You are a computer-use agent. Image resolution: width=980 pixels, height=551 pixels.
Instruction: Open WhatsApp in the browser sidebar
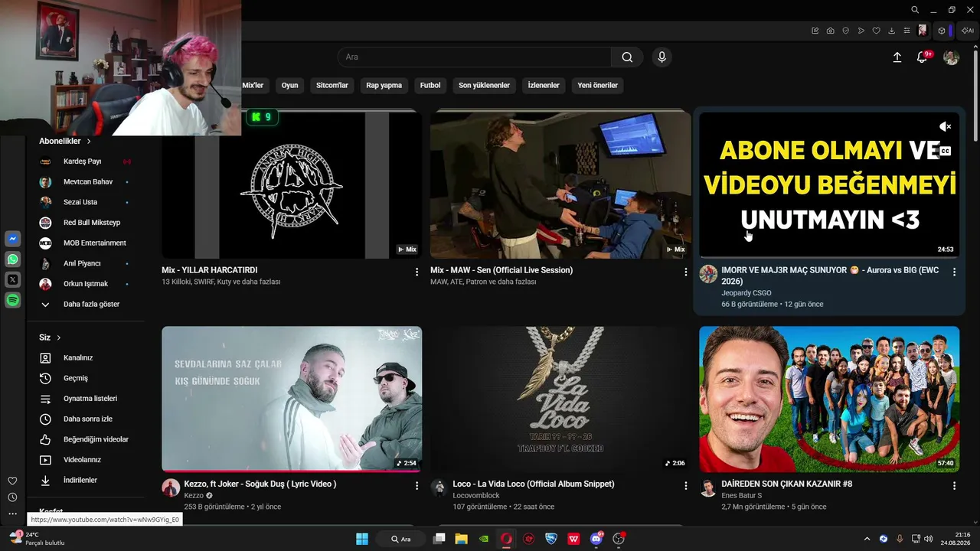[x=13, y=259]
